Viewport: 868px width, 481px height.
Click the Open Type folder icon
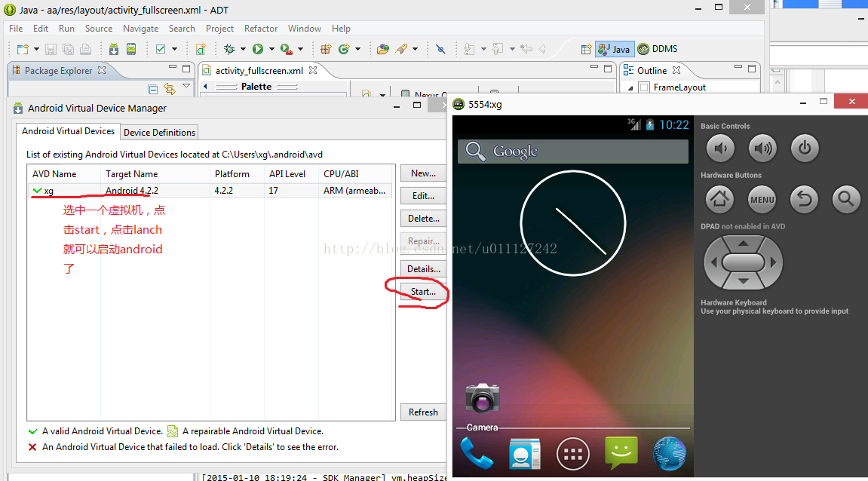pyautogui.click(x=382, y=49)
